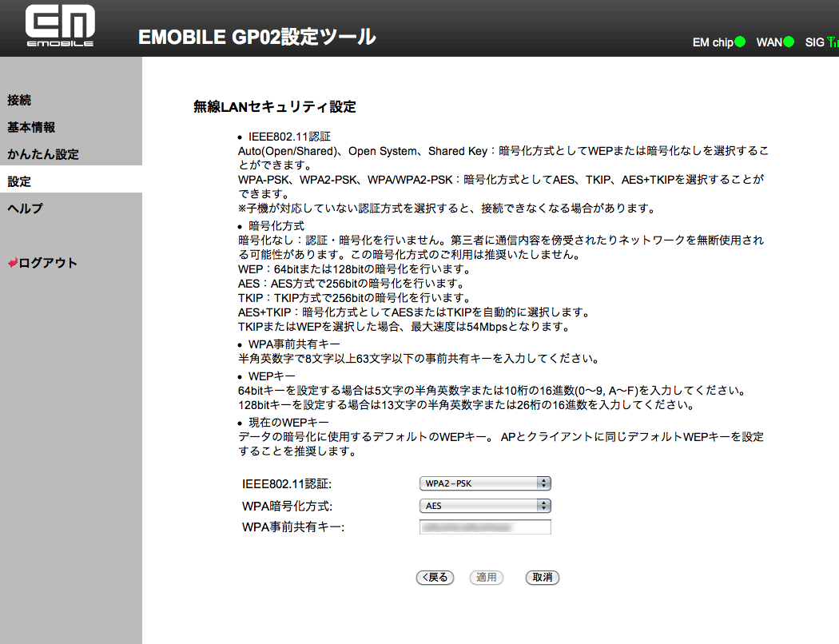The image size is (839, 644).
Task: Click the 取消 cancel button
Action: [542, 577]
